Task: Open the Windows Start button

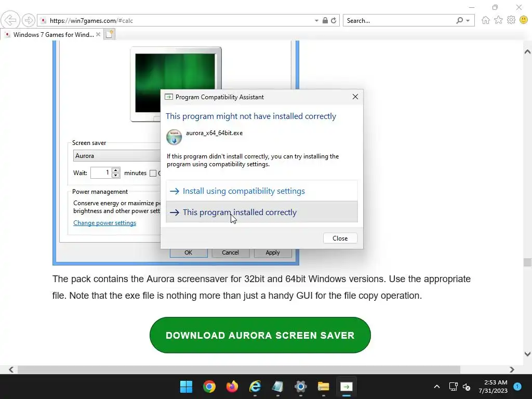Action: 187,387
